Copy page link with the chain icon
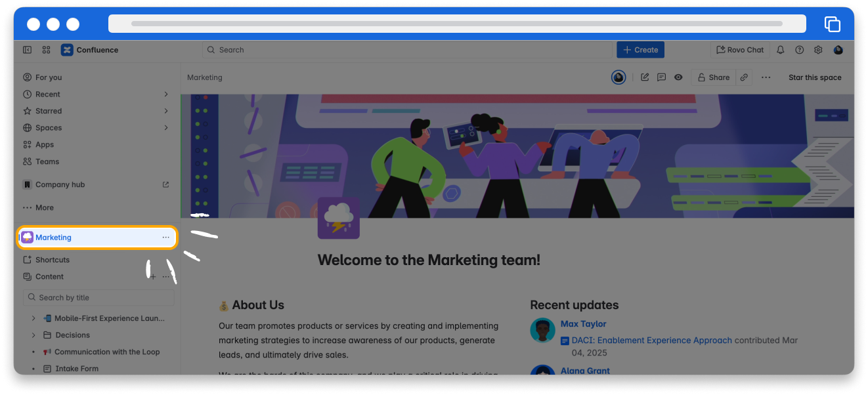 tap(744, 77)
